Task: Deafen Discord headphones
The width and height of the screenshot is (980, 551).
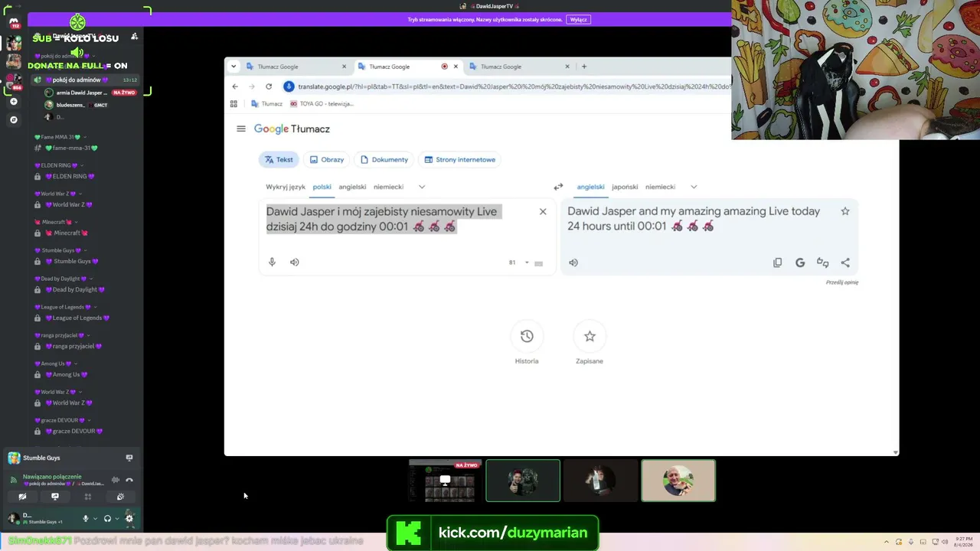Action: click(107, 518)
